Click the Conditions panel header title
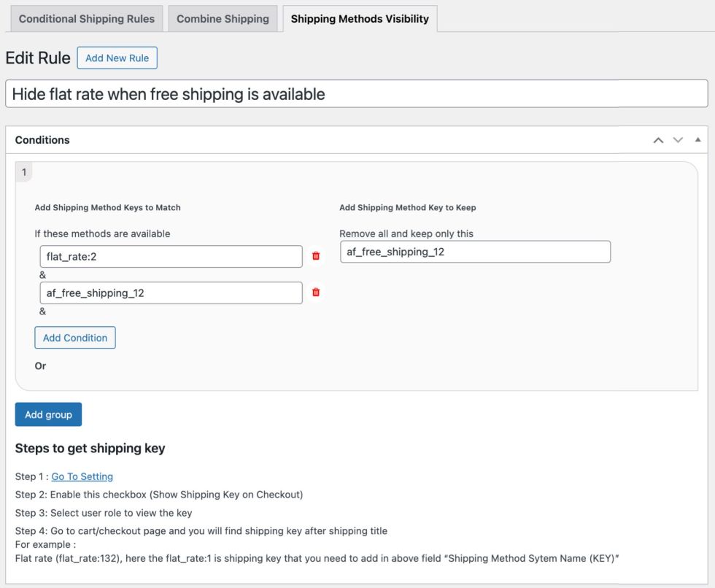This screenshot has height=588, width=715. (42, 140)
